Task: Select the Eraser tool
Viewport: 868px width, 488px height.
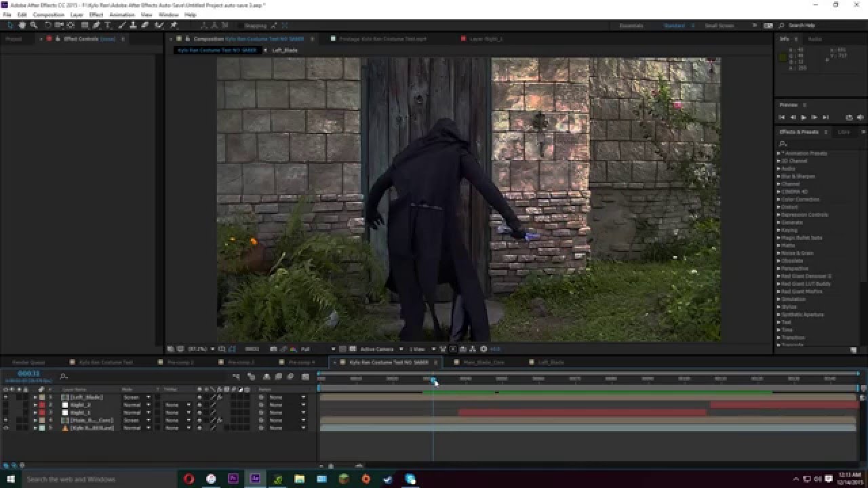Action: pos(145,25)
